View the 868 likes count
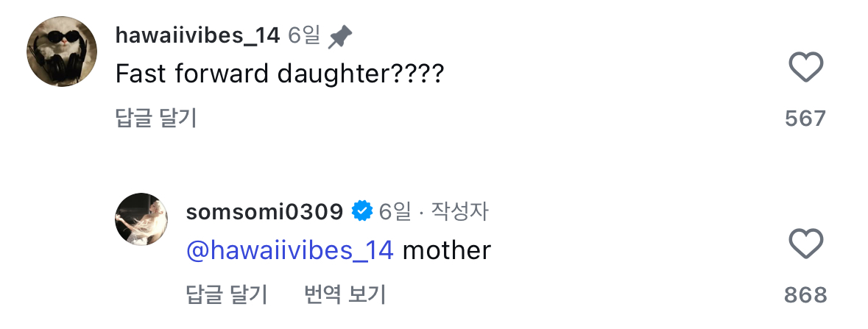The image size is (868, 329). tap(805, 295)
